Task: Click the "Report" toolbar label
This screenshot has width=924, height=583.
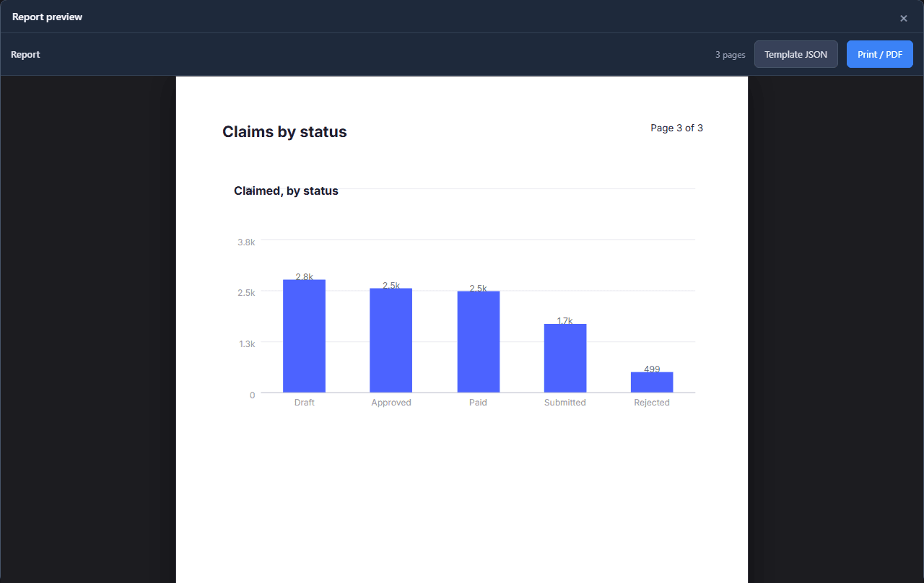Action: pos(25,54)
